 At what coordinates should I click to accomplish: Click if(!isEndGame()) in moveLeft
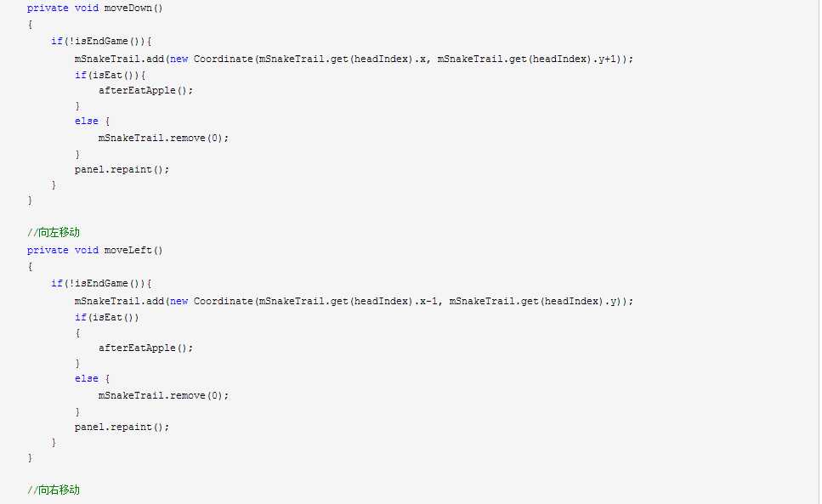click(x=98, y=283)
